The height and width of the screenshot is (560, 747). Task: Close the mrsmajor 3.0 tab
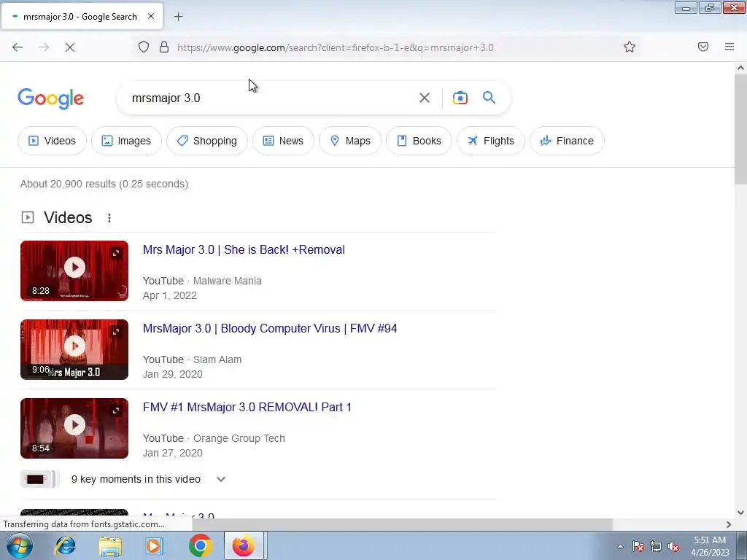(151, 16)
